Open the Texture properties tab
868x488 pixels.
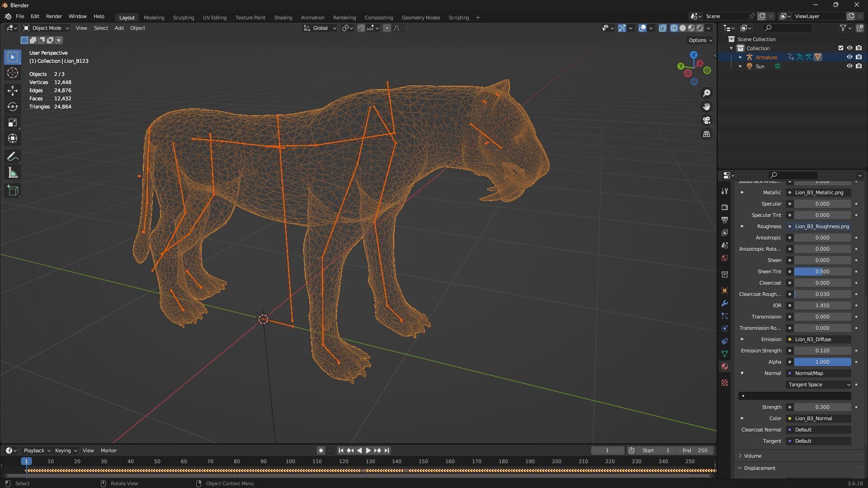click(725, 383)
